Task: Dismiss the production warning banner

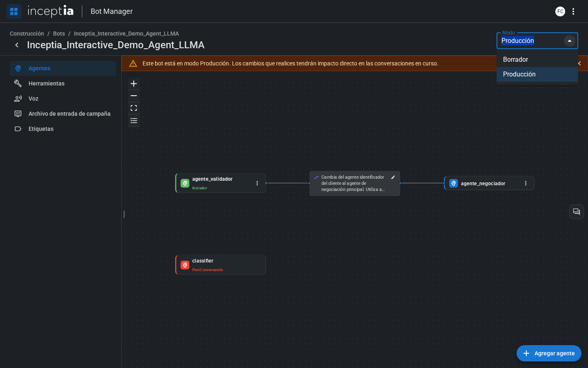Action: (580, 63)
